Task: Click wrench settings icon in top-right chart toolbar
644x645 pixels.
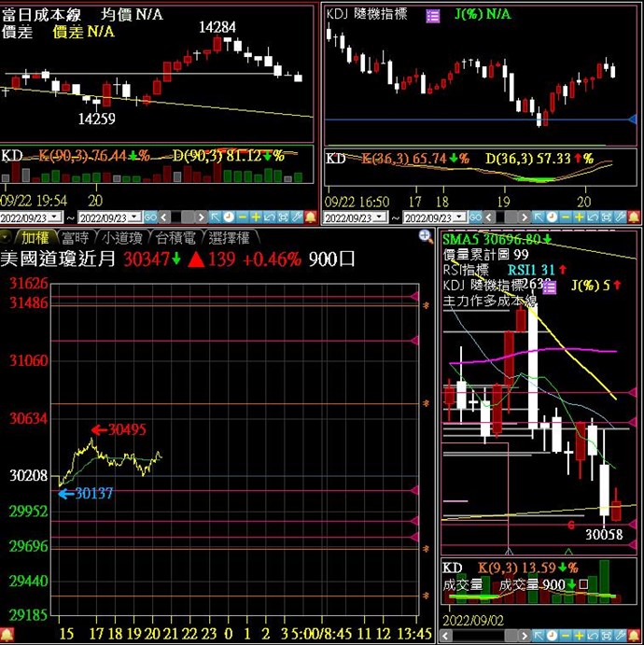Action: [620, 217]
